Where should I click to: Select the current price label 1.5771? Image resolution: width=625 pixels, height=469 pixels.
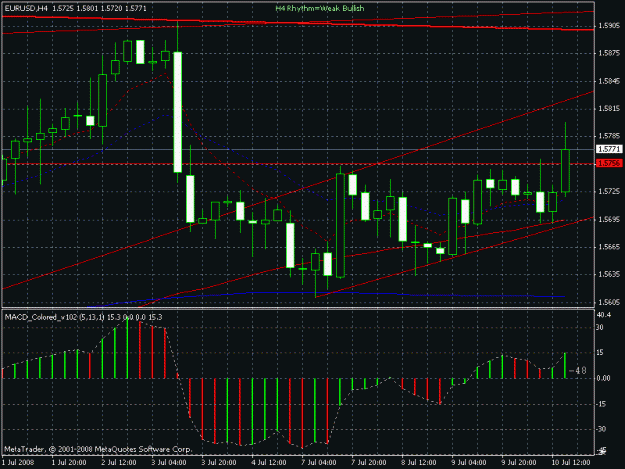[609, 149]
